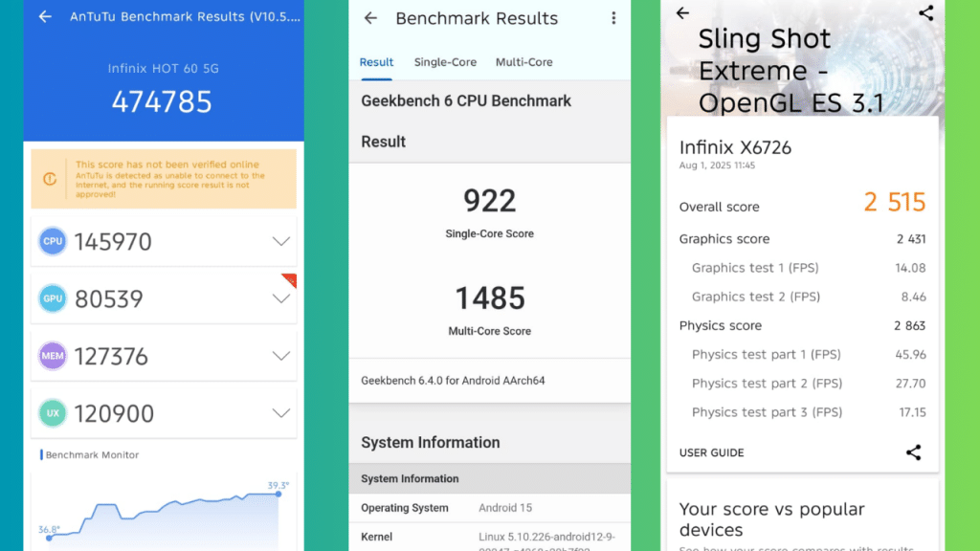Viewport: 980px width, 551px height.
Task: Tap the Overall score 2 515 value
Action: pos(895,202)
